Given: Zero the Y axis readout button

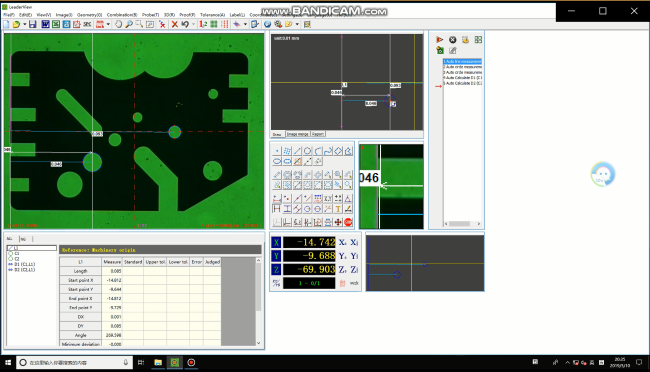Looking at the screenshot, I should tap(342, 256).
